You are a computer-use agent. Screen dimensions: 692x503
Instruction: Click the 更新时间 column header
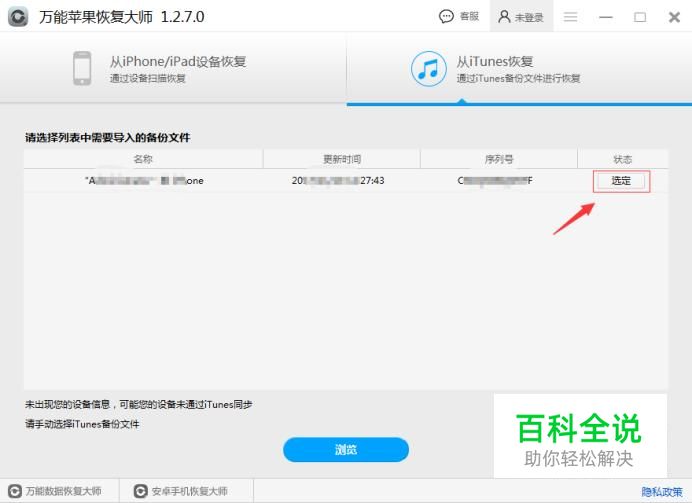[342, 159]
